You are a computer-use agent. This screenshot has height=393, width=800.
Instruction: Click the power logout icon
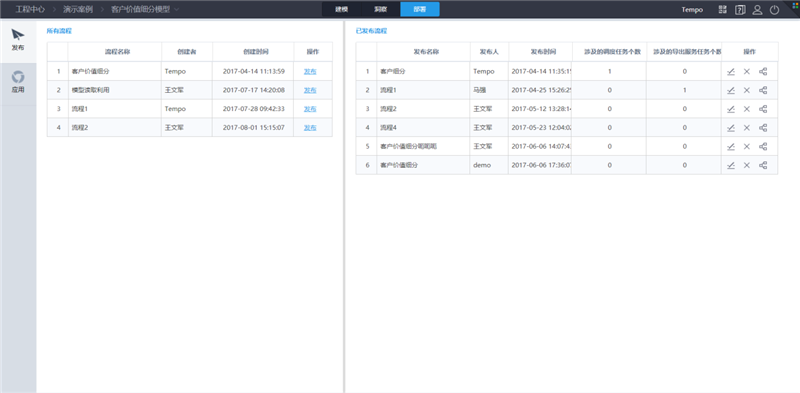tap(774, 10)
